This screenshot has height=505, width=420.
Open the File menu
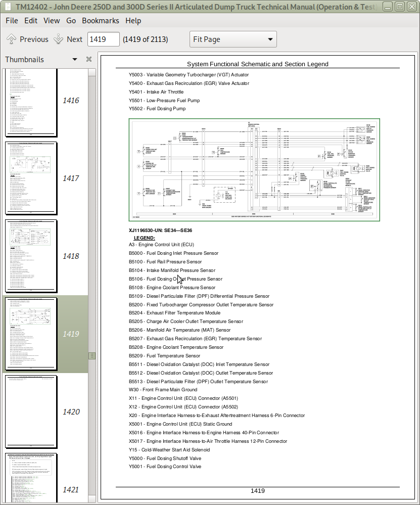point(12,21)
